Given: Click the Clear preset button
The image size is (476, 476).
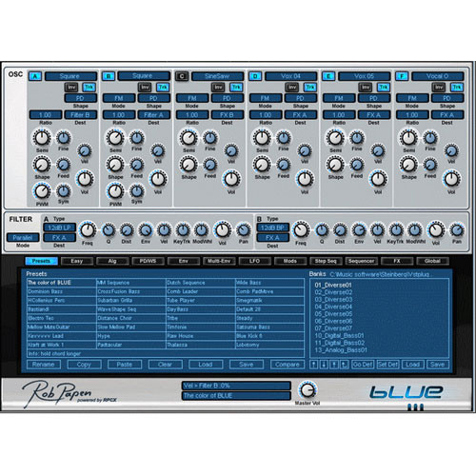Looking at the screenshot, I should pyautogui.click(x=166, y=365).
